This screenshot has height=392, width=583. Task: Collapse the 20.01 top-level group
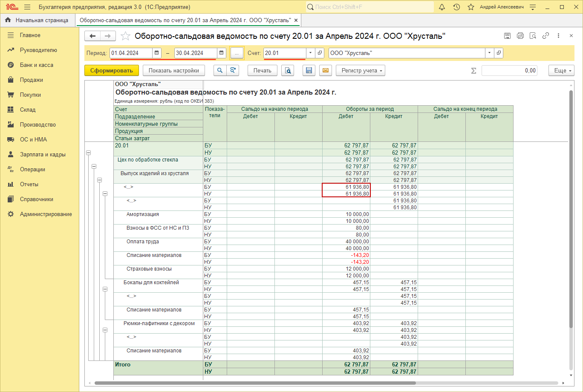(89, 153)
